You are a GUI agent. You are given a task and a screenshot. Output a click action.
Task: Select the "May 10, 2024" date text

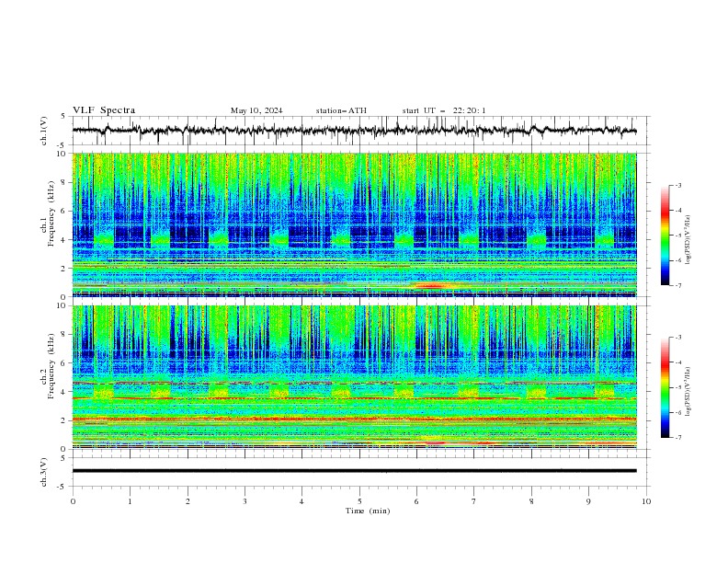(x=256, y=110)
